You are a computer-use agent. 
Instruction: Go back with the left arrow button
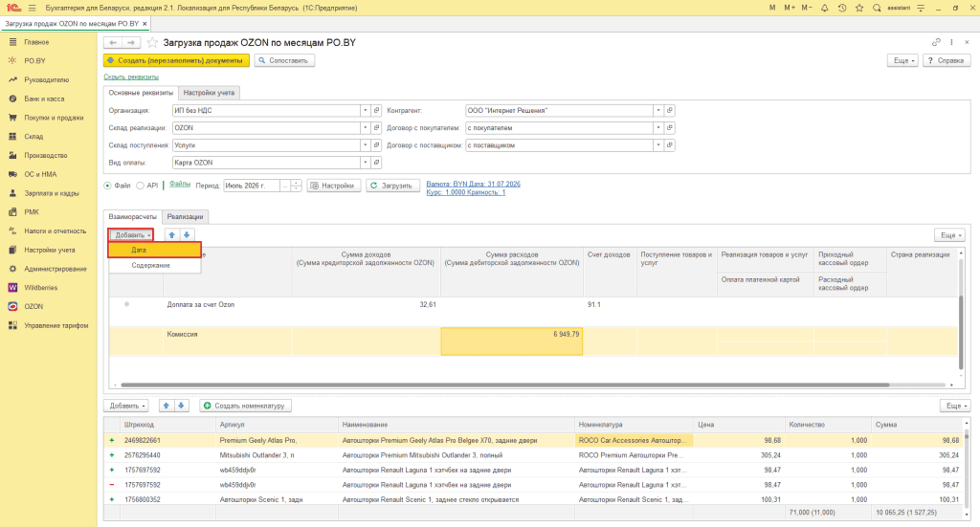tap(113, 42)
